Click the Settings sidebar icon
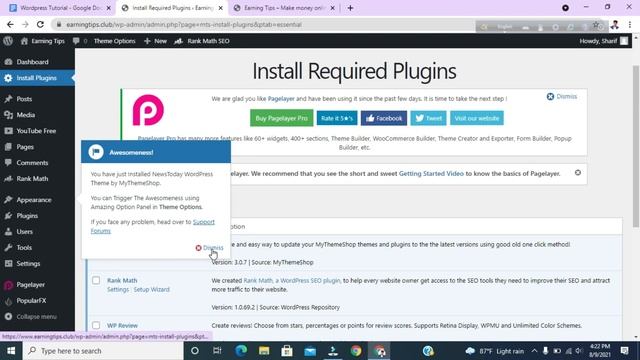 pos(8,263)
